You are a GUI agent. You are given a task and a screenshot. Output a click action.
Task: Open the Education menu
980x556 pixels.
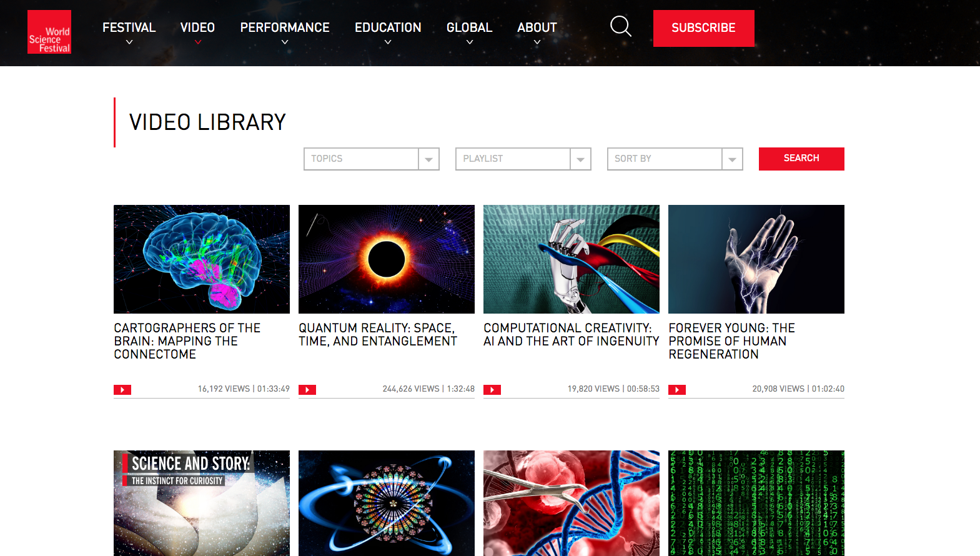click(388, 27)
